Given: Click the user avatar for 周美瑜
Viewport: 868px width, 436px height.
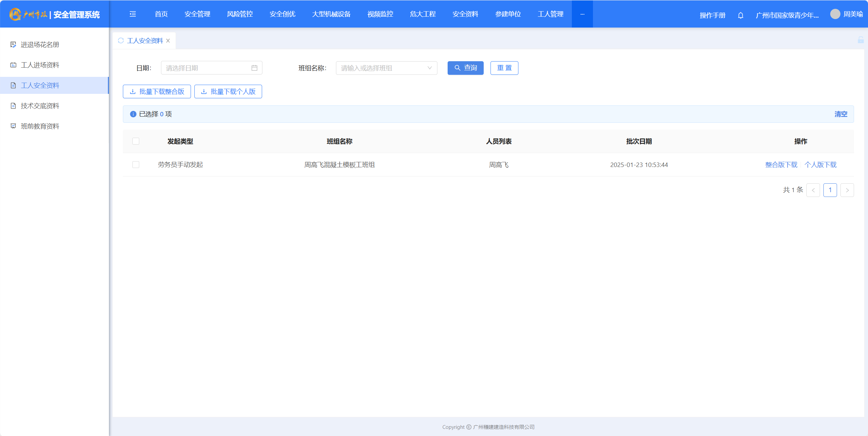Looking at the screenshot, I should point(835,14).
